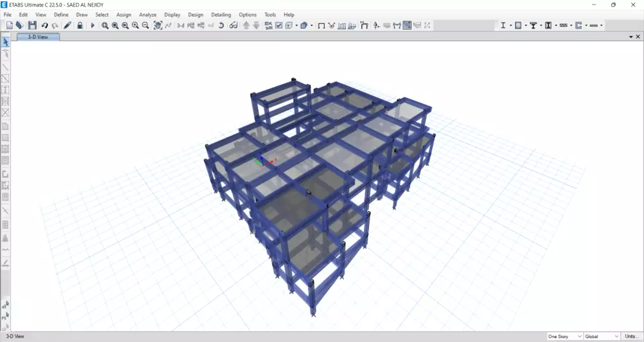The height and width of the screenshot is (342, 644).
Task: Save the model with the floppy icon
Action: click(x=32, y=26)
